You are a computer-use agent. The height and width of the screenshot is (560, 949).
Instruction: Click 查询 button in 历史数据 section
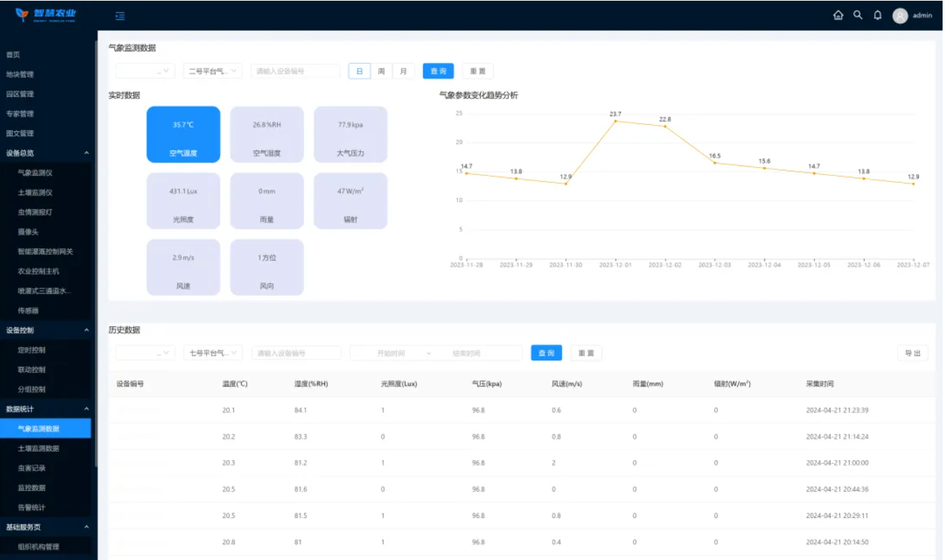point(546,353)
